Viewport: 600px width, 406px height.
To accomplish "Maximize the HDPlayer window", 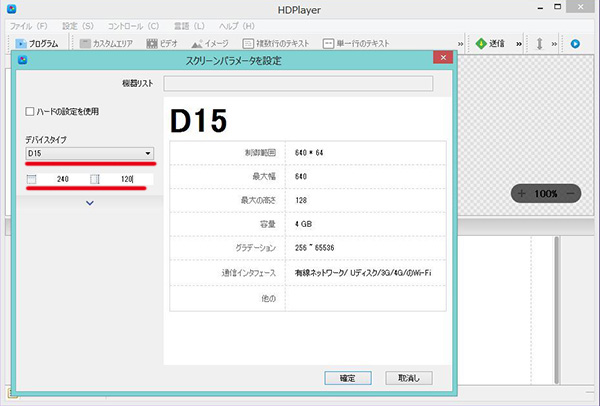I will [x=558, y=7].
